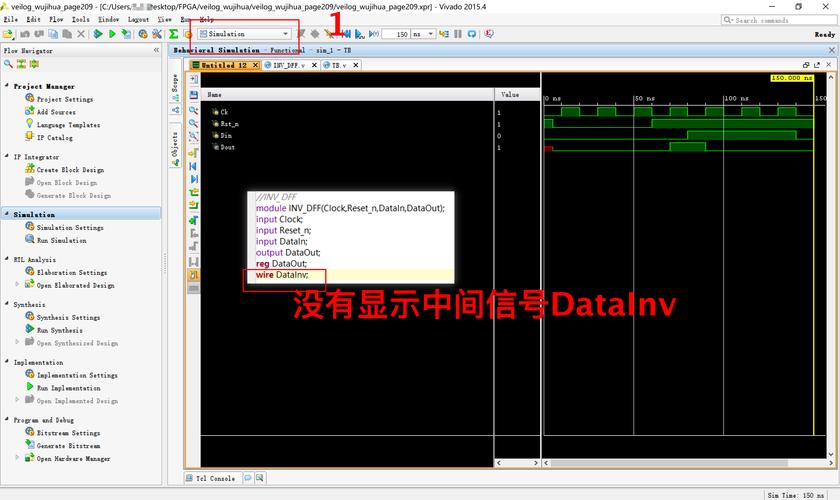Click the search magnifier in Flow Navigator
The width and height of the screenshot is (840, 500).
click(x=8, y=64)
